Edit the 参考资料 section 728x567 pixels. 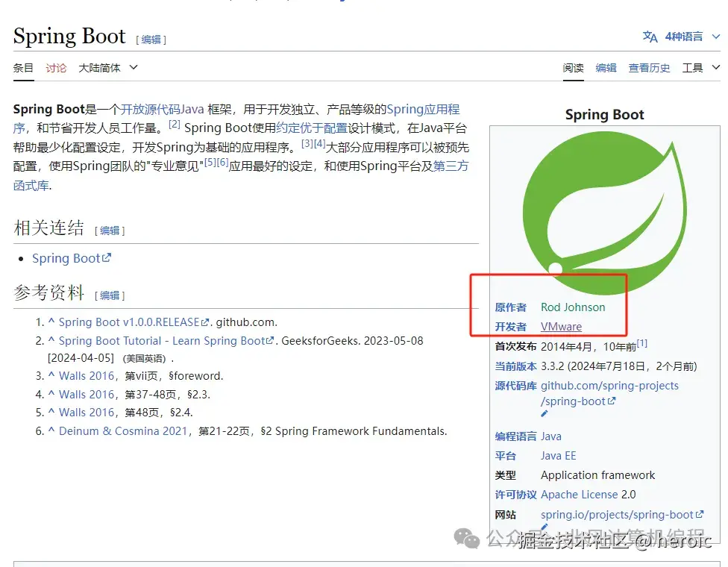coord(110,295)
